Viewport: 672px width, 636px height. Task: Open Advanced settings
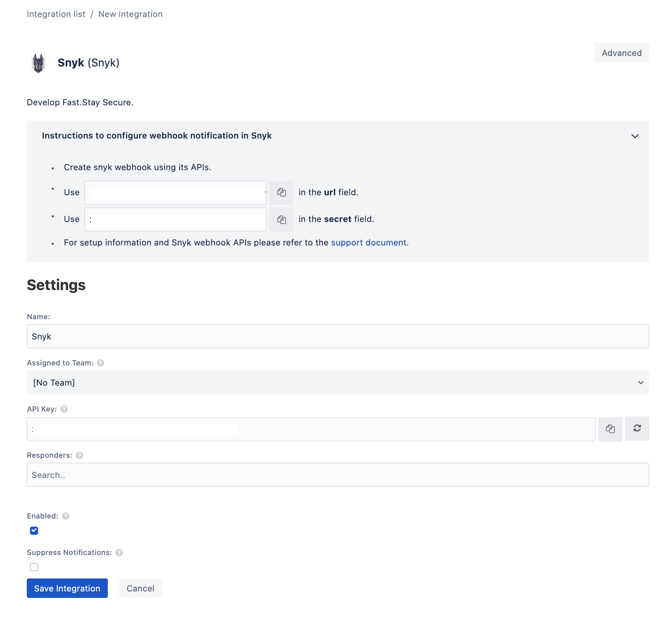click(621, 53)
